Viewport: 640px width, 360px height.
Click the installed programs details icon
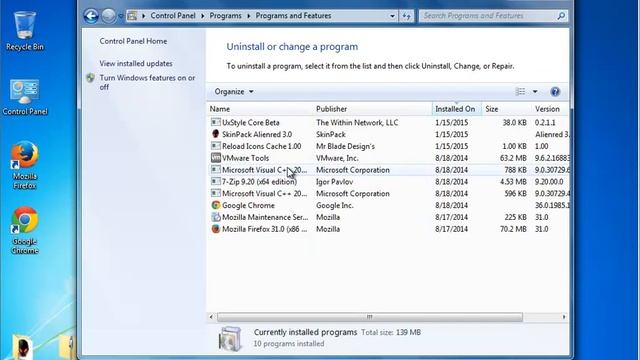click(x=230, y=338)
